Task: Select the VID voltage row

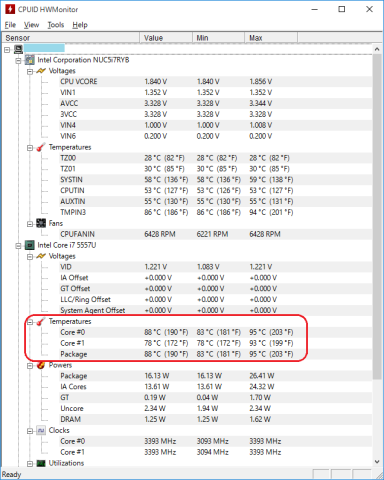Action: (215, 267)
